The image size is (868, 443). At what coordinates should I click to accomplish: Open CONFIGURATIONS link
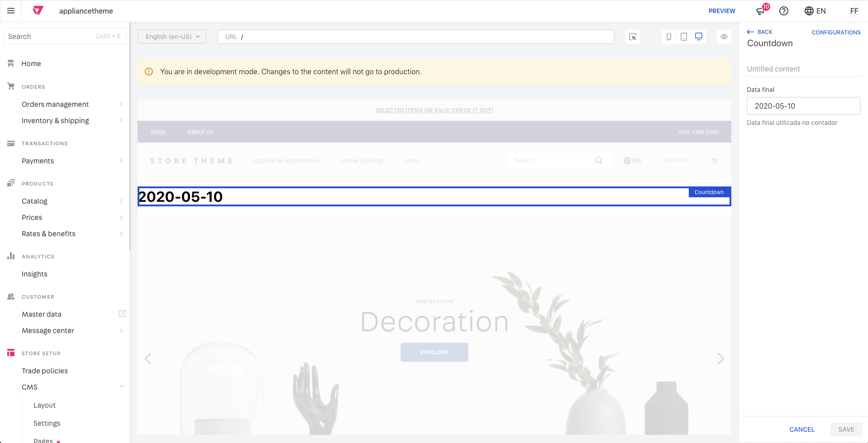tap(836, 32)
